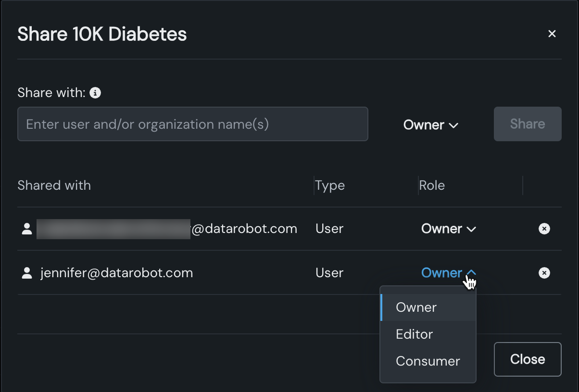Click the Type column header
The height and width of the screenshot is (392, 579).
pos(330,185)
